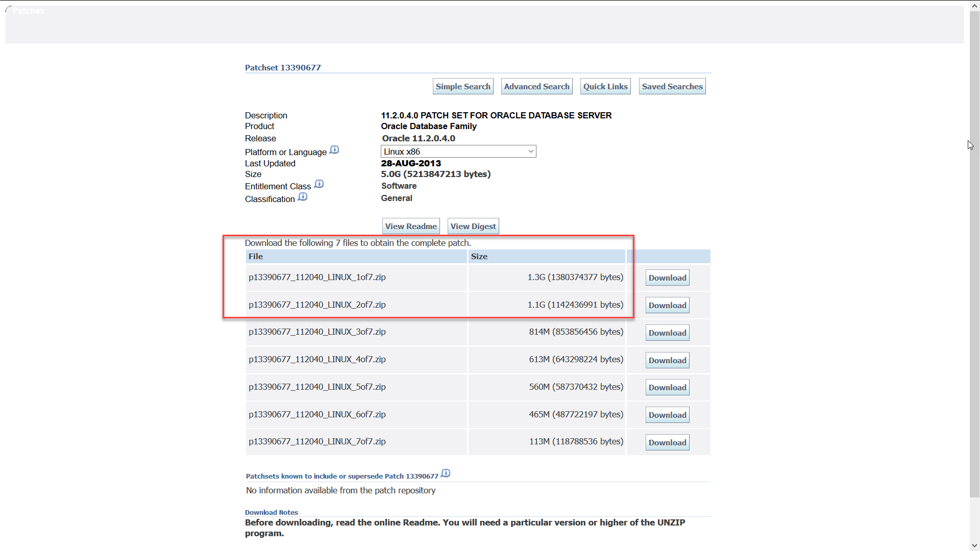This screenshot has width=980, height=551.
Task: Click View Digest
Action: click(473, 226)
